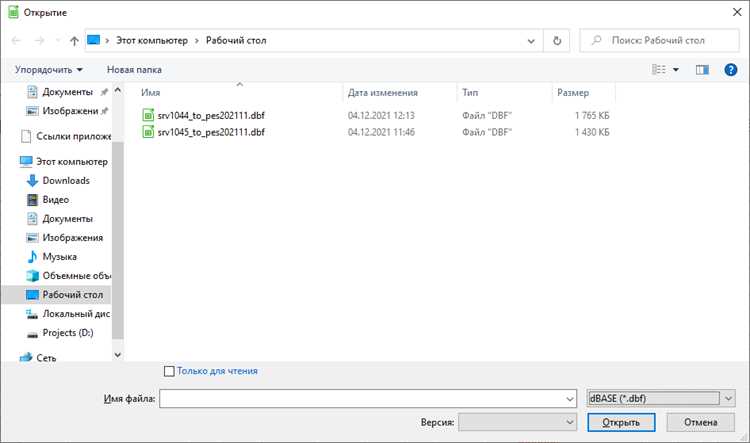The image size is (750, 443).
Task: Click date 04.12.2021 12:13 cell
Action: click(381, 115)
